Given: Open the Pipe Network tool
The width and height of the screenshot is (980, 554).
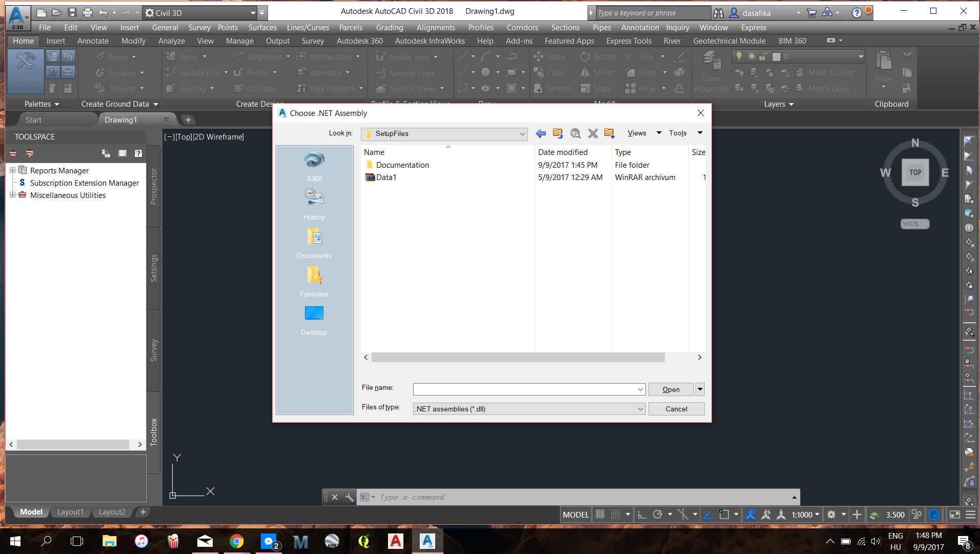Looking at the screenshot, I should pos(326,88).
